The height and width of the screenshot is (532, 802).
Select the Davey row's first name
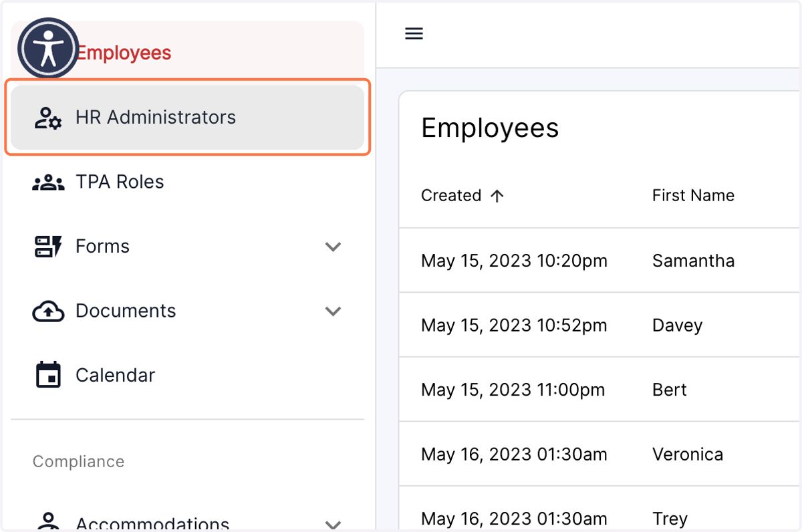tap(677, 325)
